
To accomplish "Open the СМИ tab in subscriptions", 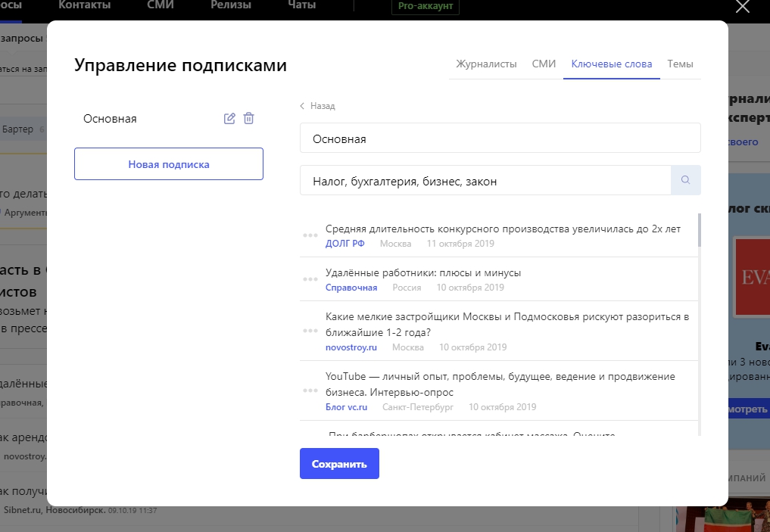I will click(544, 64).
